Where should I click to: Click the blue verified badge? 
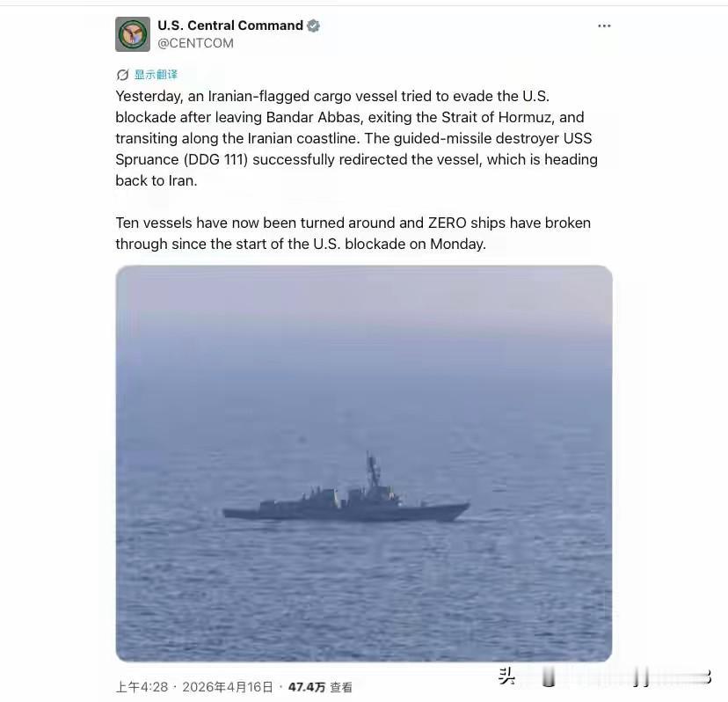coord(314,26)
